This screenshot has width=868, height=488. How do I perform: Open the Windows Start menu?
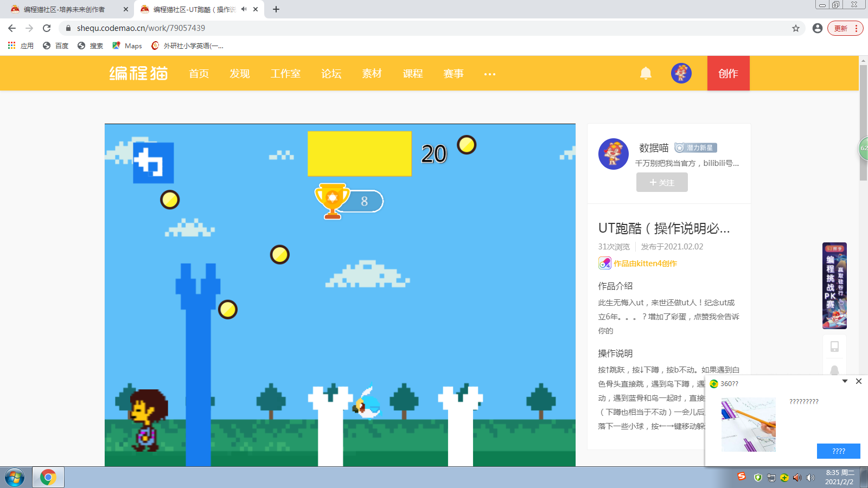pyautogui.click(x=15, y=478)
